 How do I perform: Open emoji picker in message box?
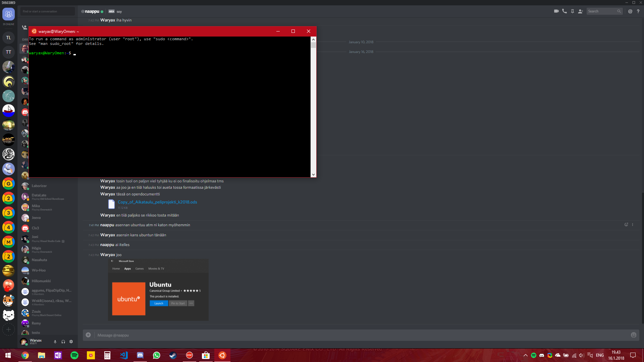tap(633, 335)
